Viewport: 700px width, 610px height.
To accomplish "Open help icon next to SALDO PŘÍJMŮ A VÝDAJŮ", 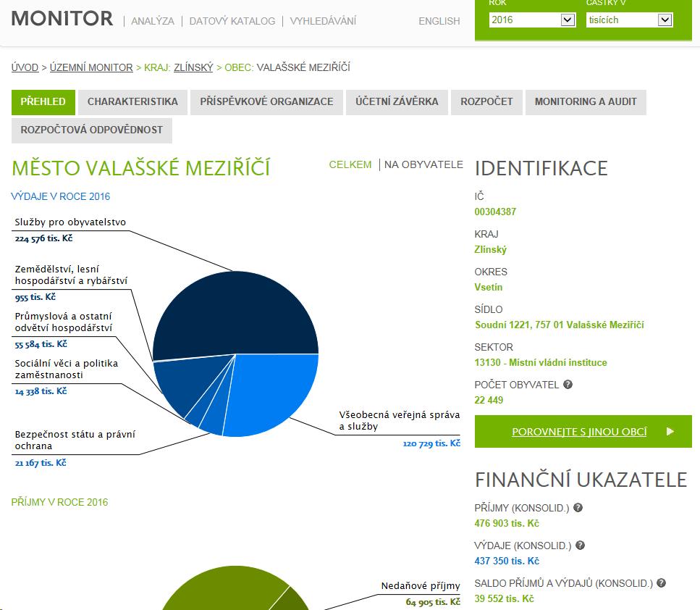I will pos(661,582).
